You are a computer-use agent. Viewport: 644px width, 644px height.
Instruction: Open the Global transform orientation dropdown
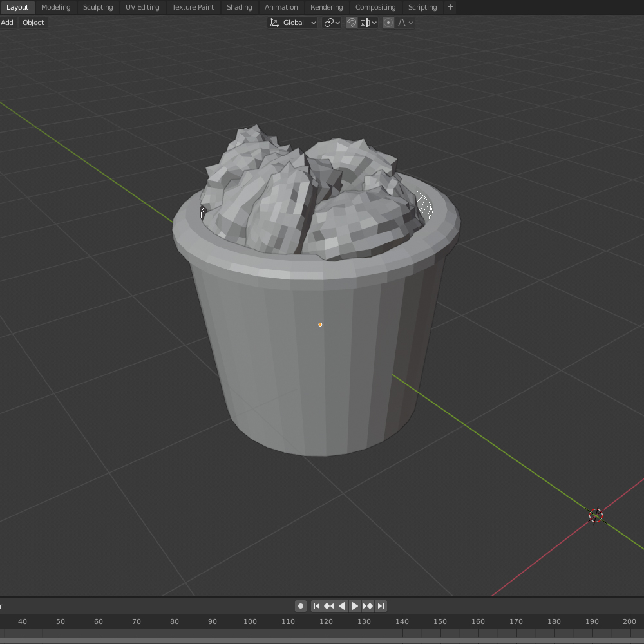pos(293,23)
